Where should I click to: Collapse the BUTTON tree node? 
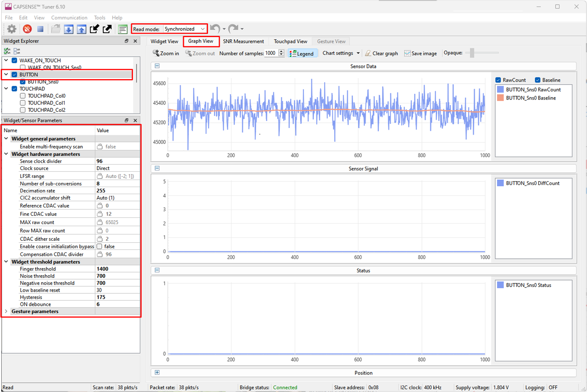click(x=6, y=75)
